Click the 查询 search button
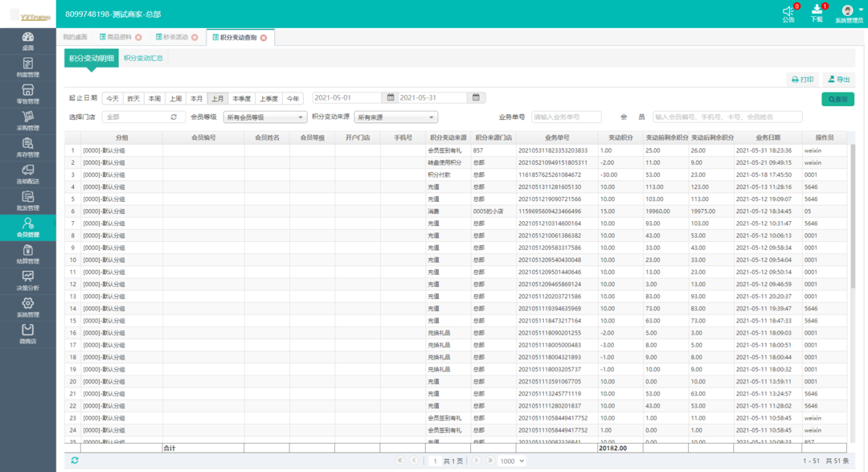Image resolution: width=868 pixels, height=472 pixels. point(837,99)
